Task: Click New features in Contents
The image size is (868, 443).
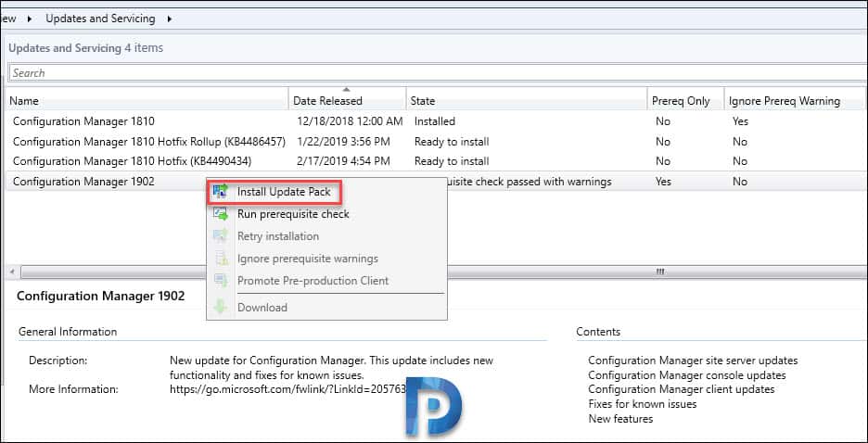Action: click(x=620, y=419)
